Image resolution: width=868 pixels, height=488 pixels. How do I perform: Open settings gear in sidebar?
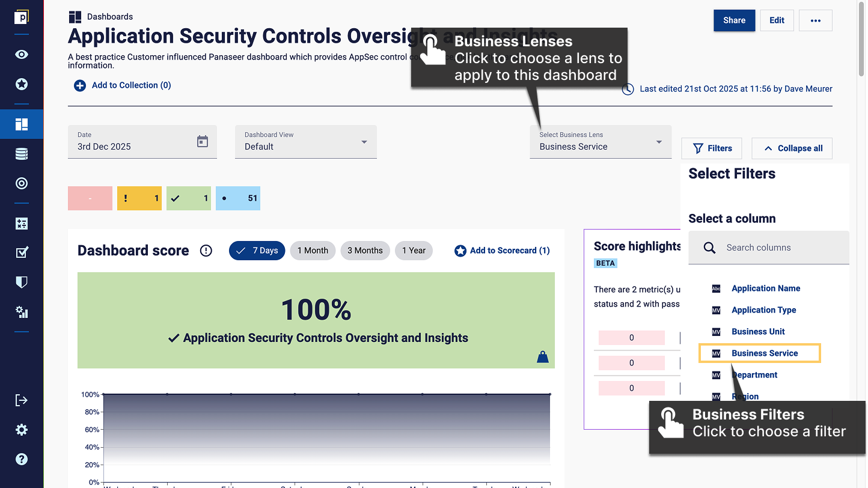[x=22, y=430]
